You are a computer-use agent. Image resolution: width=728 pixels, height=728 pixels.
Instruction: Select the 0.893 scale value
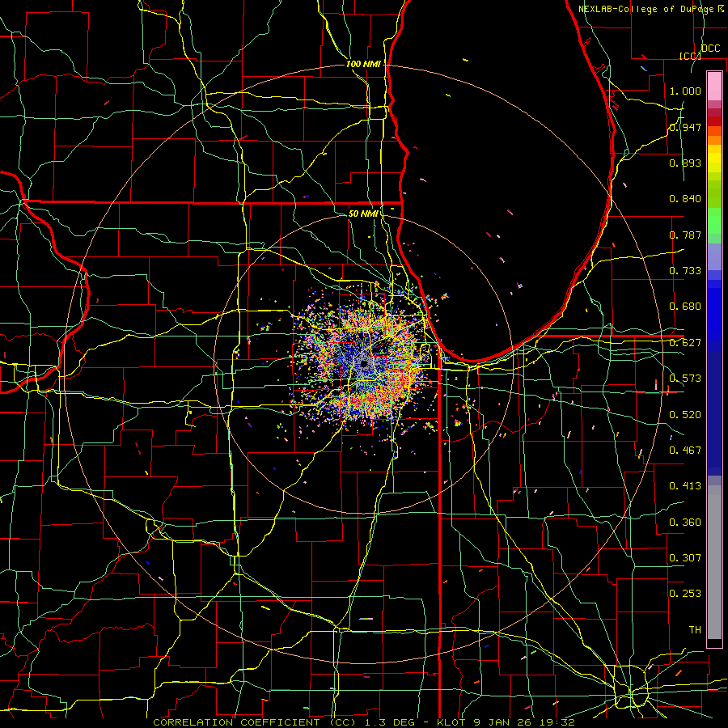coord(685,163)
